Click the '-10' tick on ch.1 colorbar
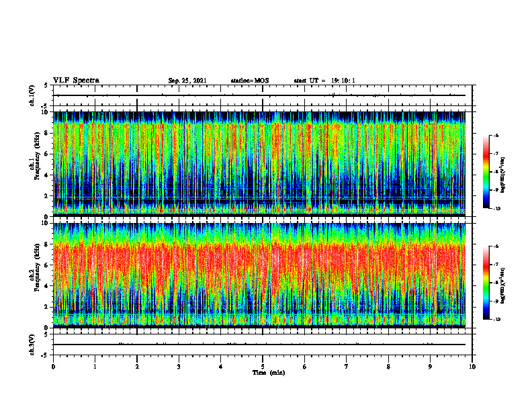 click(x=496, y=209)
